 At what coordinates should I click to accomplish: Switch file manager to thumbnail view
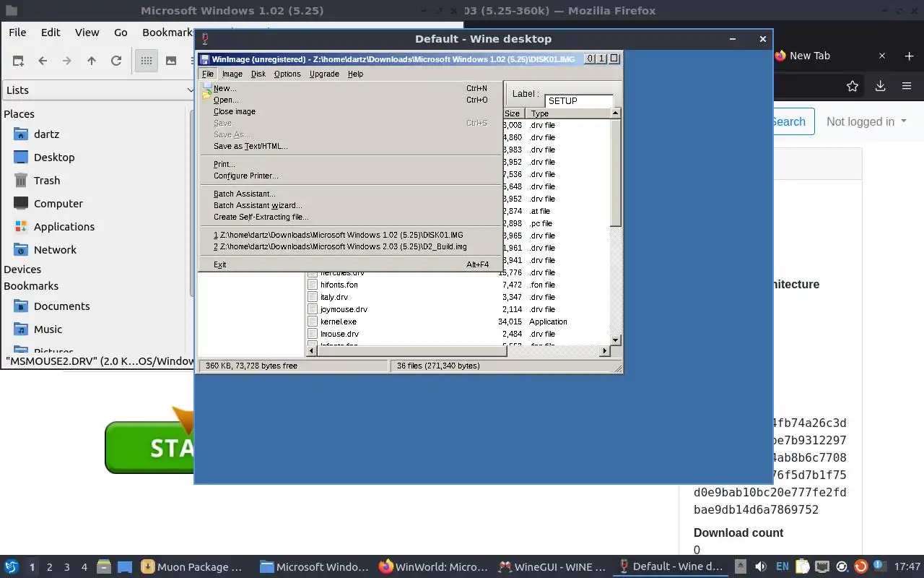(x=171, y=61)
